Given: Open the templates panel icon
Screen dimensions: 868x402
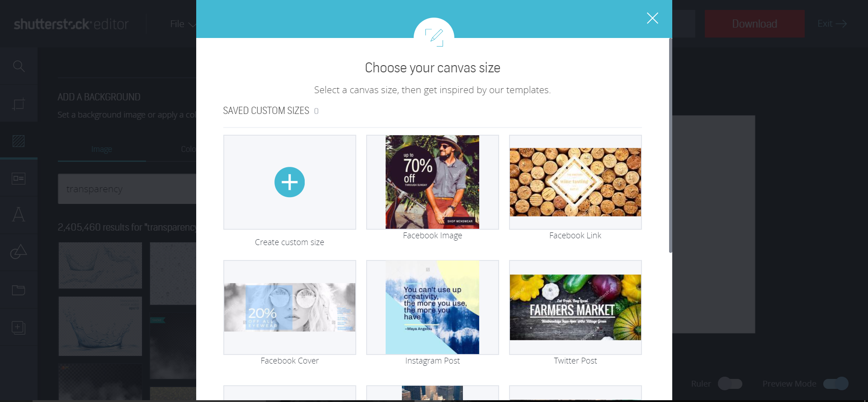Looking at the screenshot, I should click(19, 178).
